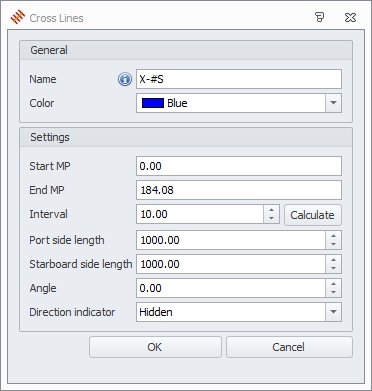Increase Starboard side length value
This screenshot has width=372, height=391.
[333, 260]
